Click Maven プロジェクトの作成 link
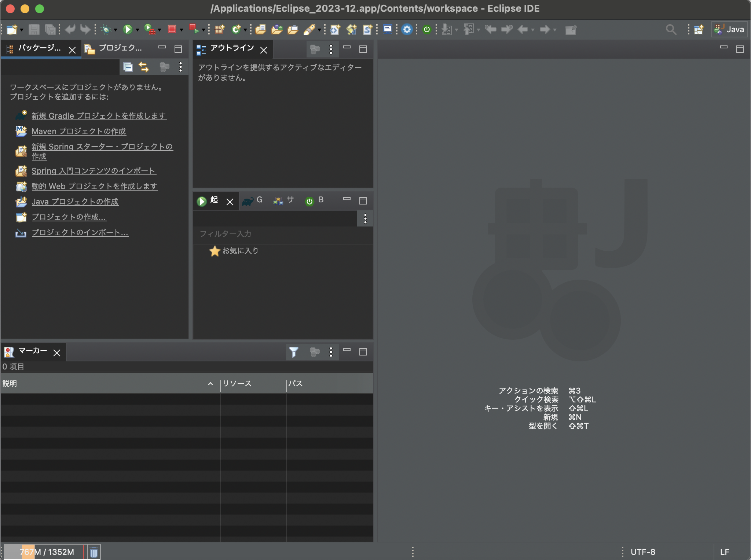Viewport: 751px width, 560px height. [78, 131]
